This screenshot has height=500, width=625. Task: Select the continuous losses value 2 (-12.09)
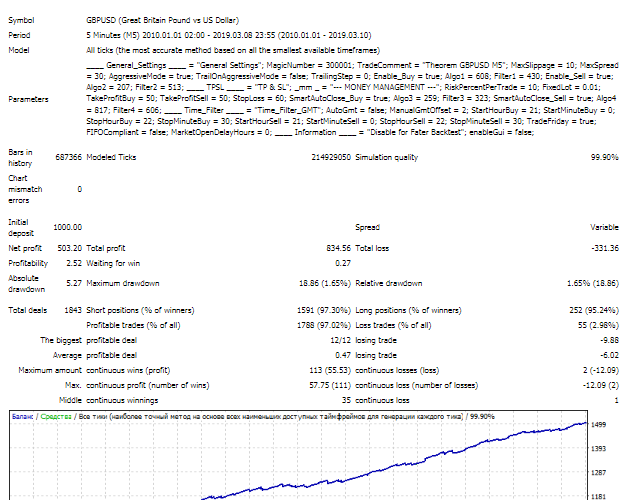601,370
